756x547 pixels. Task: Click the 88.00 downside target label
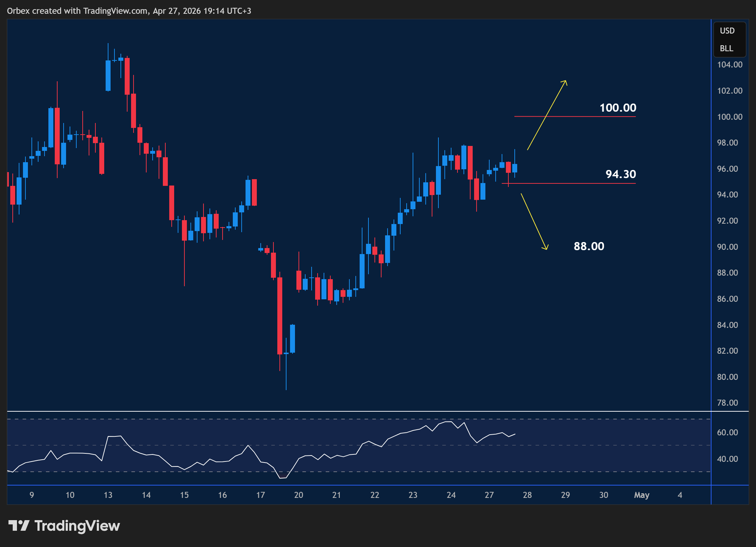coord(589,246)
